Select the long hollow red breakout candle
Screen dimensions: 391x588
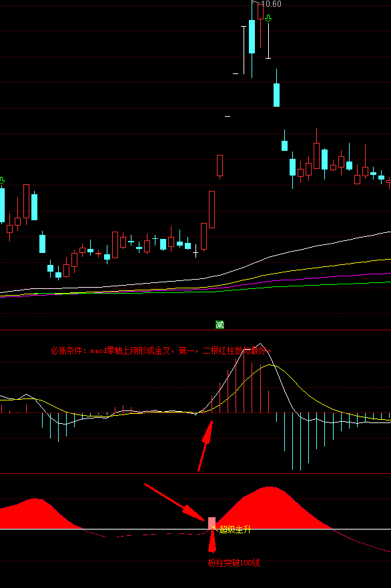[x=212, y=210]
